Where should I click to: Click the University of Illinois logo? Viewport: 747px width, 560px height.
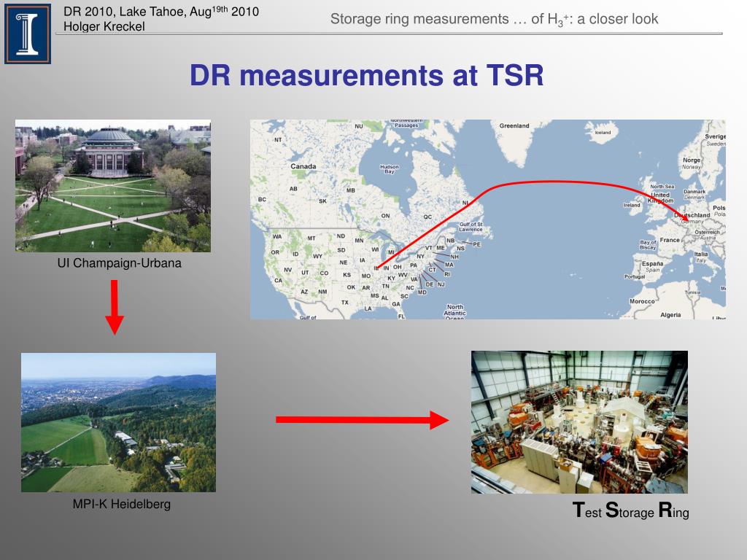[x=28, y=34]
